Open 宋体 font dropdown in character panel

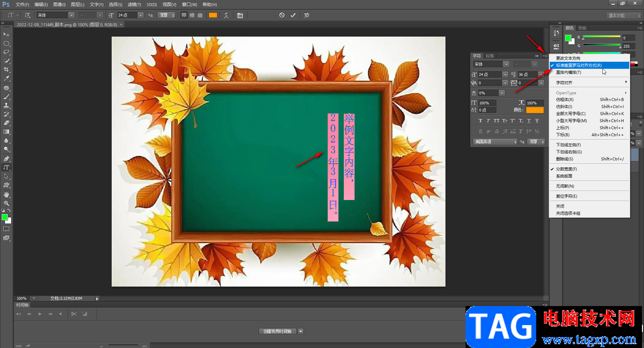506,64
